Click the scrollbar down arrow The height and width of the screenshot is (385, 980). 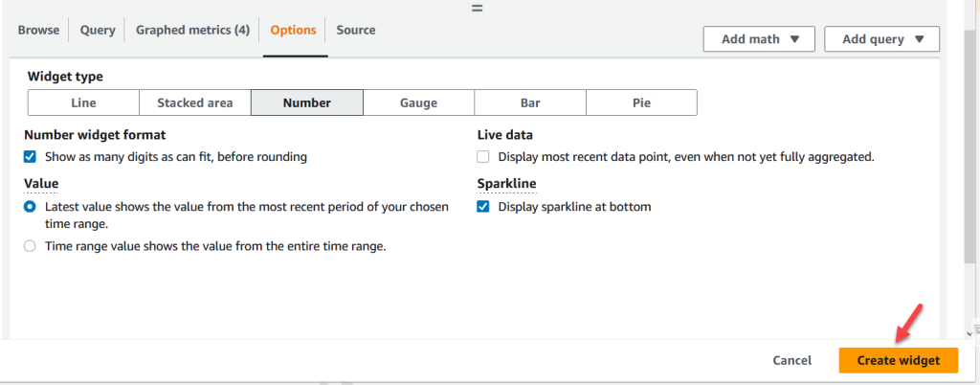click(x=971, y=332)
